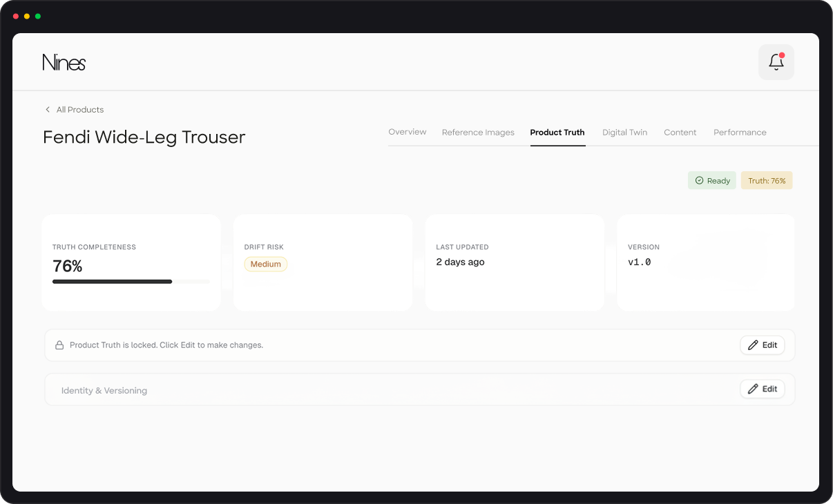Viewport: 833px width, 504px height.
Task: Click the checkmark icon in the Ready badge
Action: coord(700,180)
